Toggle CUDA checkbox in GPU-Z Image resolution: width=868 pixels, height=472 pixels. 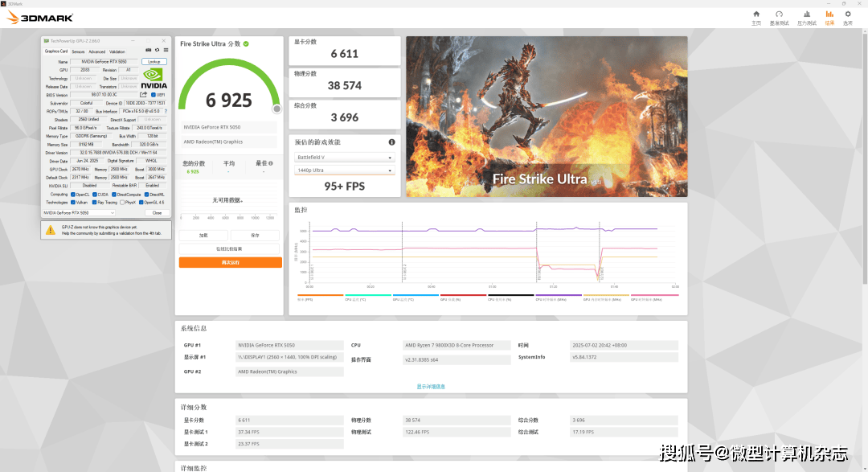(95, 195)
